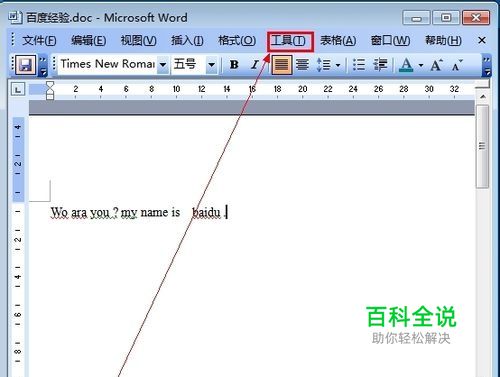This screenshot has height=377, width=500.
Task: Open the 插入(I) menu
Action: [x=187, y=41]
